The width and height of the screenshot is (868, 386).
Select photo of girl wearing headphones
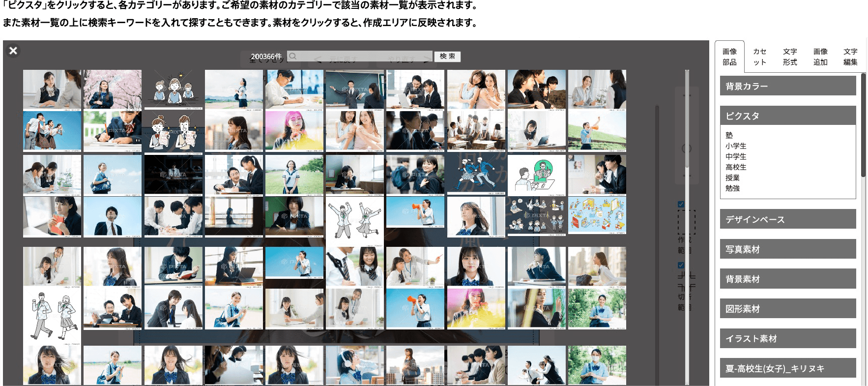coord(355,365)
